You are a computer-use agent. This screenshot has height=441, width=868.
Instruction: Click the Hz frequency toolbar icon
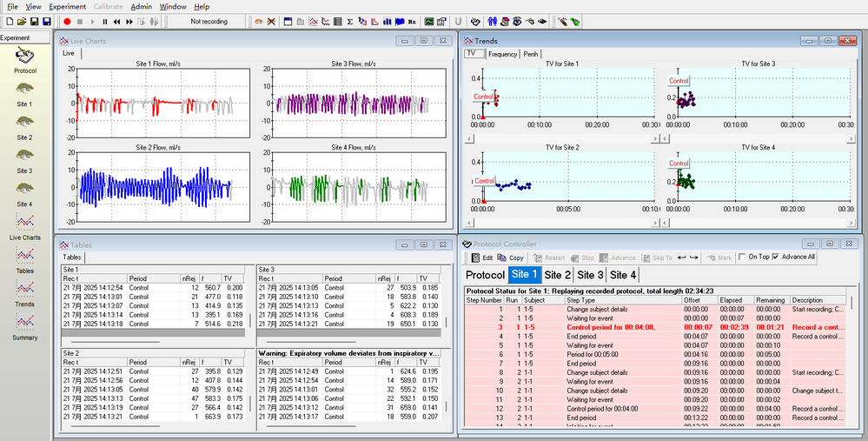[414, 21]
